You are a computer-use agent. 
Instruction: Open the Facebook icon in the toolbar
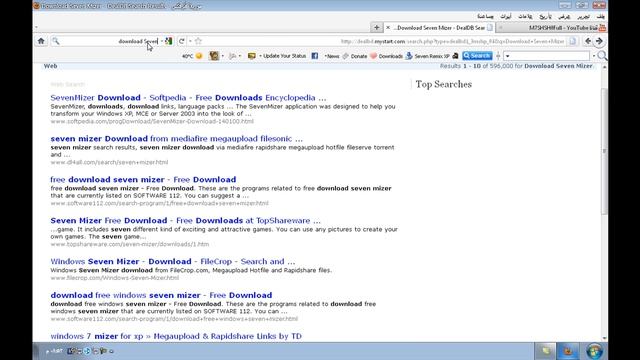click(315, 56)
